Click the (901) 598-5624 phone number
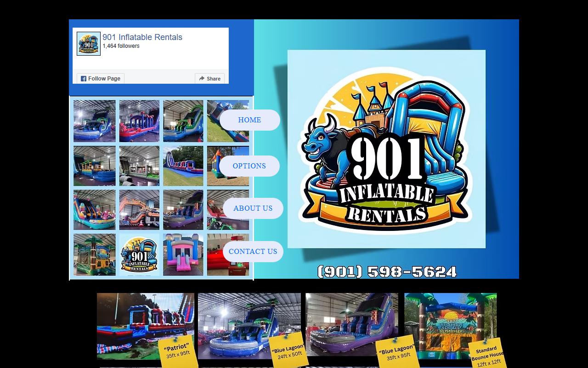Image resolution: width=588 pixels, height=368 pixels. click(x=387, y=271)
